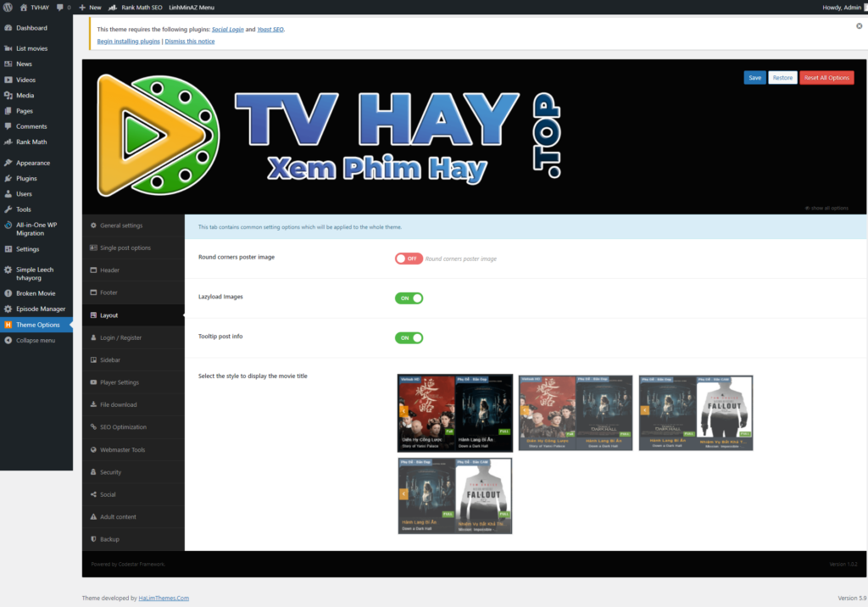Click the Episode Manager gear icon
This screenshot has width=868, height=607.
tap(8, 309)
